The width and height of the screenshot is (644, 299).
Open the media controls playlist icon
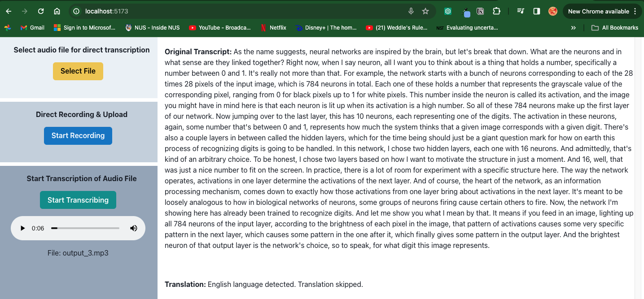click(x=521, y=11)
